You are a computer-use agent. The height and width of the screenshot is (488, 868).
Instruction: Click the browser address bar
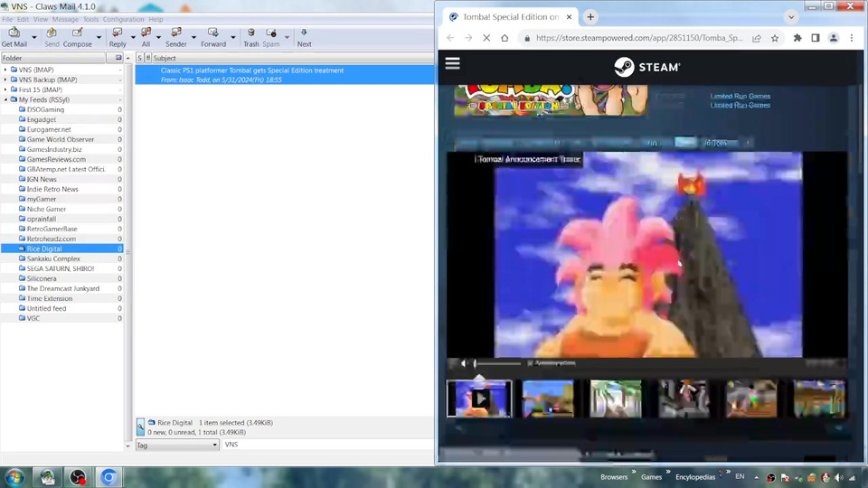pos(639,38)
